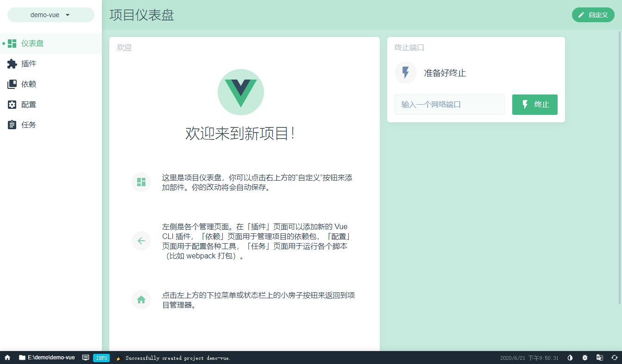Click the 2020/6/21 timestamp in the status bar
The width and height of the screenshot is (622, 364).
click(x=529, y=358)
